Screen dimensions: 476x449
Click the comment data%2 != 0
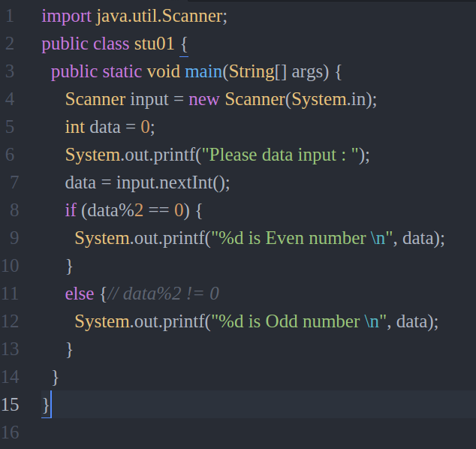[164, 294]
